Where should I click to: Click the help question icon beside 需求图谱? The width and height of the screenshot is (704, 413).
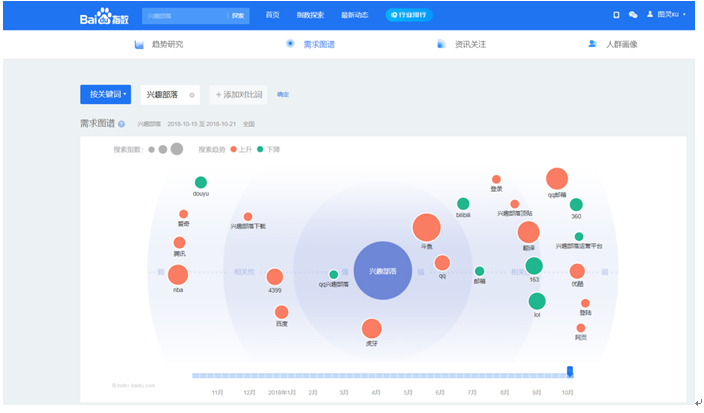(x=121, y=124)
